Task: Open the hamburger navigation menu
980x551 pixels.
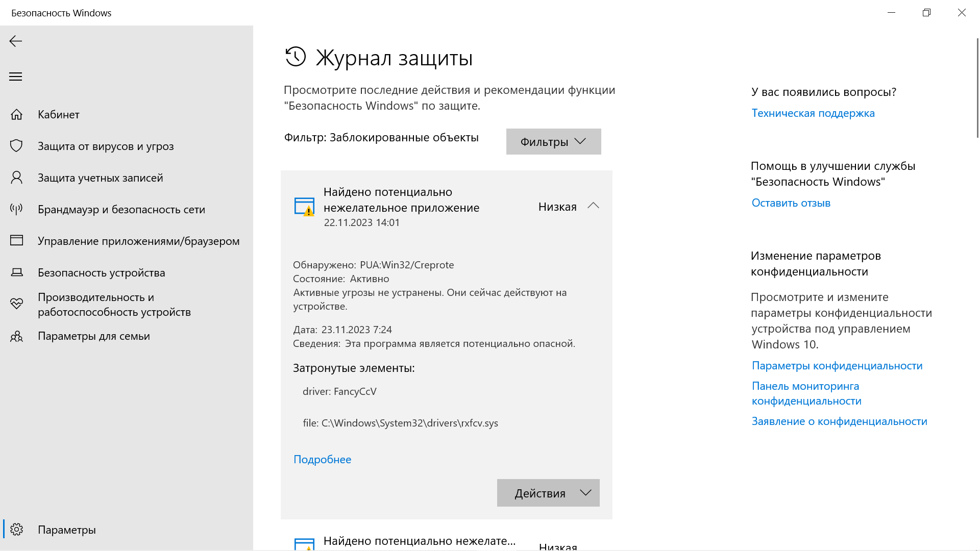Action: 16,77
